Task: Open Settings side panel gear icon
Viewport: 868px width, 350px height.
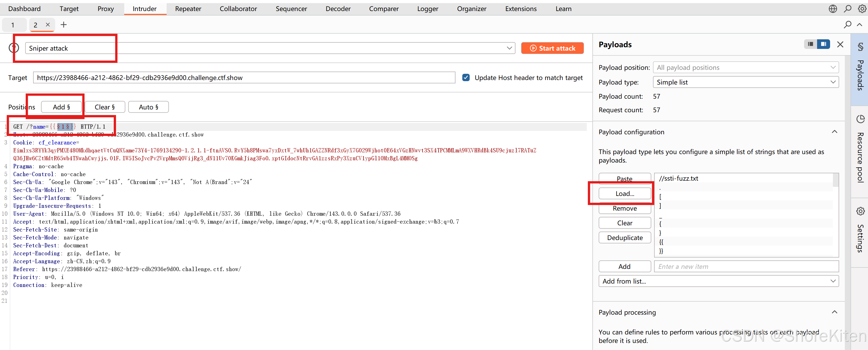Action: click(x=860, y=211)
